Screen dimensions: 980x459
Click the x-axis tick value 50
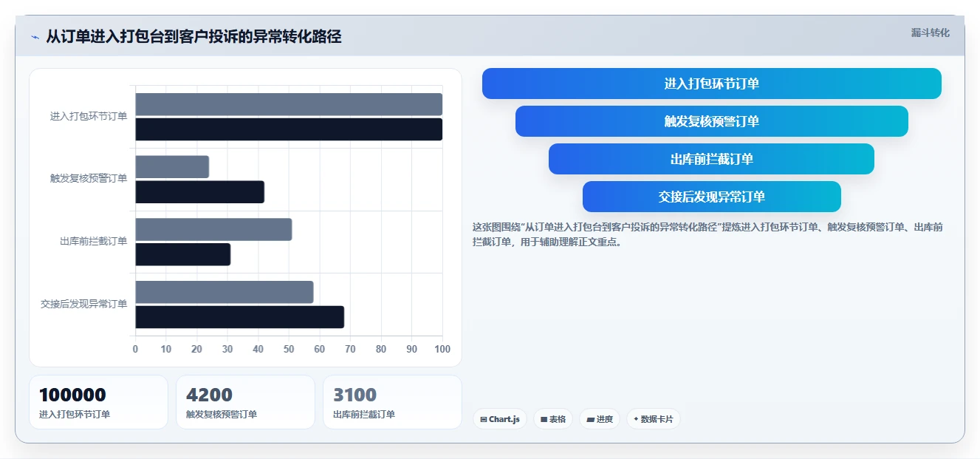coord(289,349)
